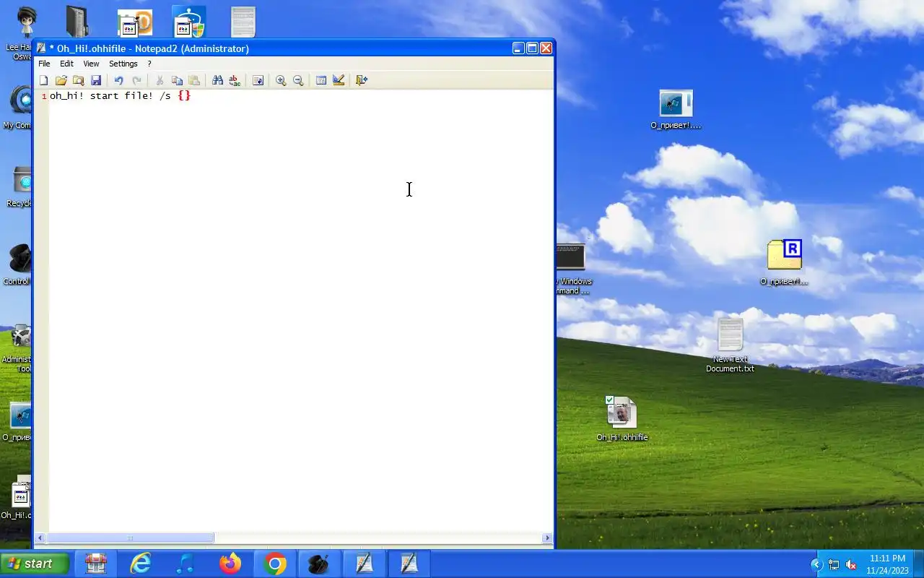Open Internet Explorer from taskbar
924x578 pixels.
coord(140,564)
